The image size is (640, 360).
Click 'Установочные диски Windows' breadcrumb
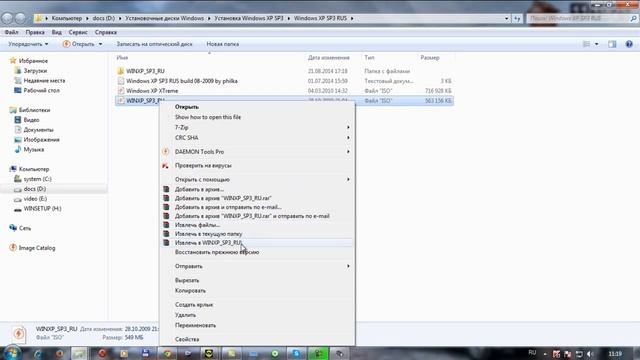tap(164, 18)
